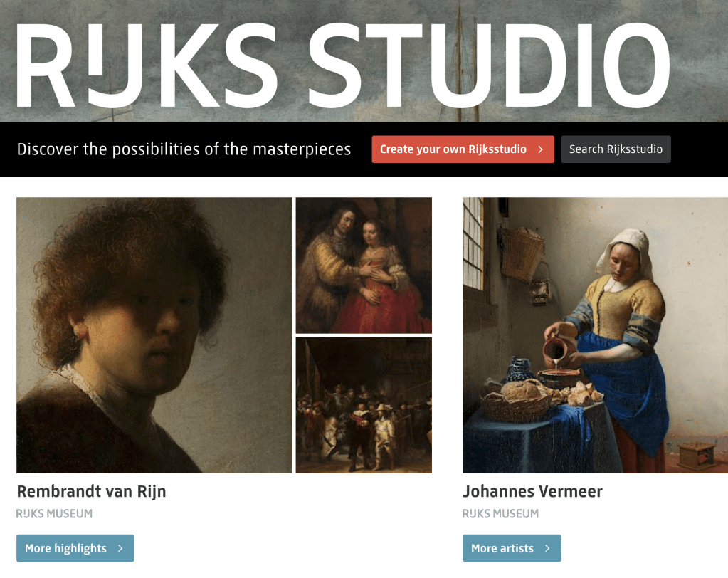Click the Discover the possibilities of the masterpieces text
Viewport: 728px width, 578px height.
[x=184, y=149]
